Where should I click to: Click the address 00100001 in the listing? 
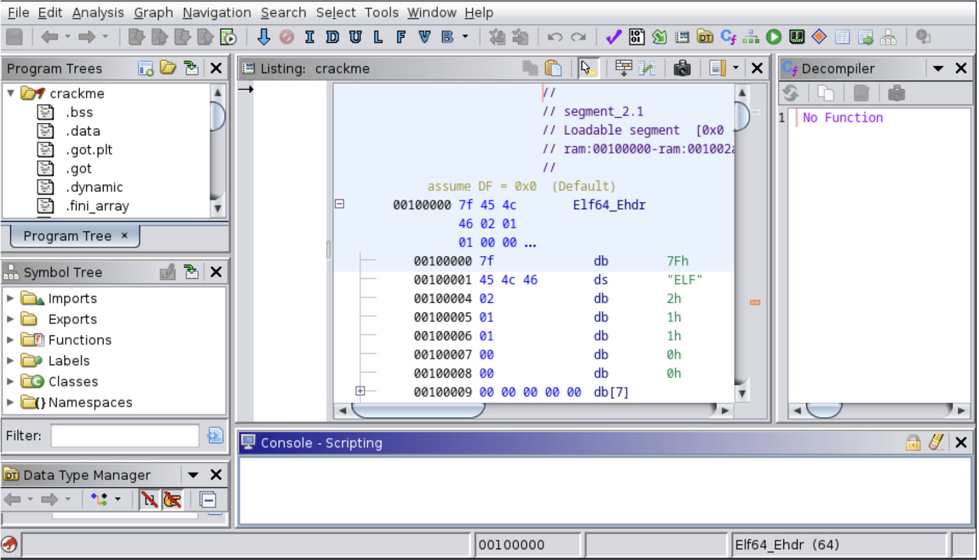tap(442, 280)
